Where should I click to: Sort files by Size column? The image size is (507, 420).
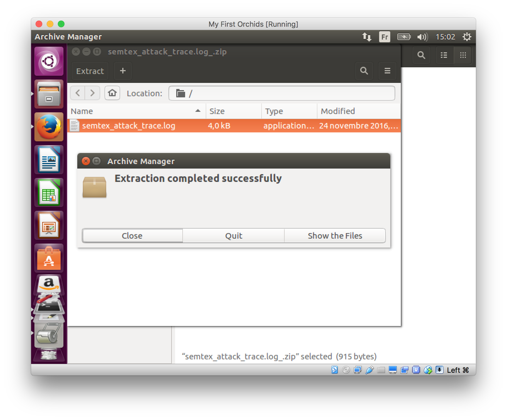coord(233,111)
